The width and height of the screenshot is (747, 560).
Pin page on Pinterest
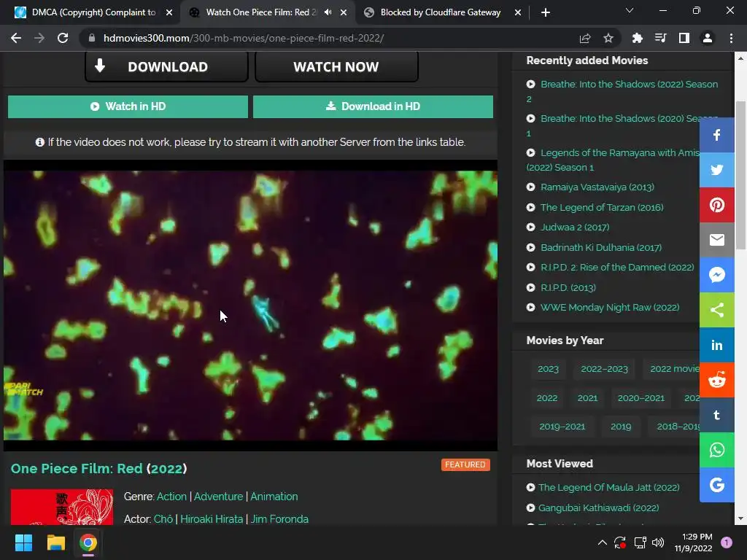716,205
